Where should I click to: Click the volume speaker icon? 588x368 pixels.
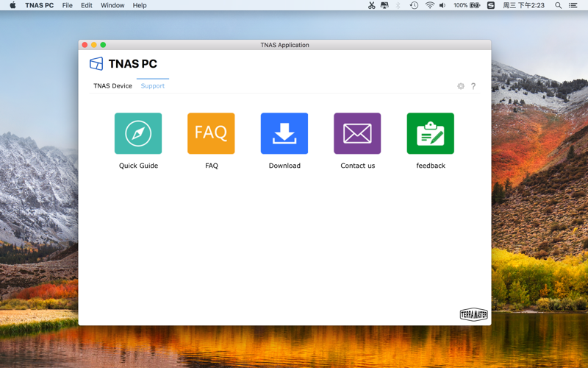click(x=442, y=5)
